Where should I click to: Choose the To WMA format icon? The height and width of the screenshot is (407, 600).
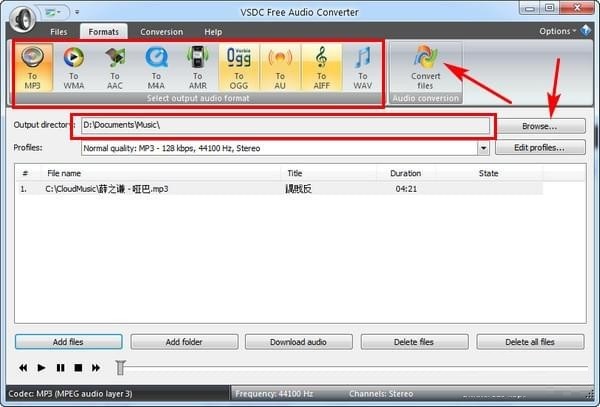(x=74, y=67)
